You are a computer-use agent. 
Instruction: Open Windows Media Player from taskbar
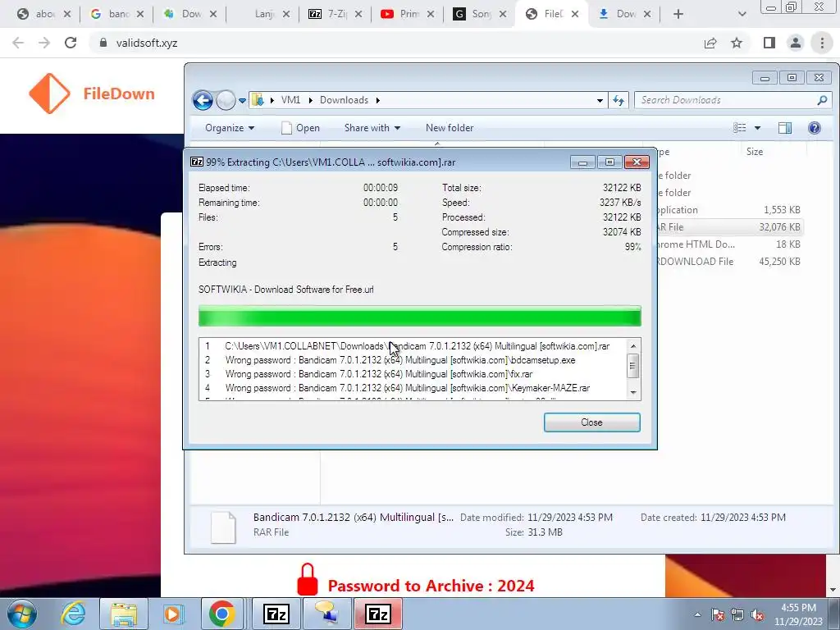(x=173, y=614)
